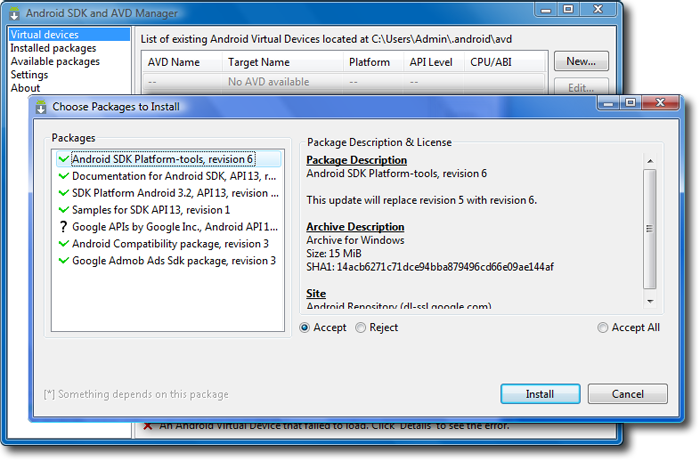The height and width of the screenshot is (461, 700).
Task: Open Installed packages section in AVD Manager
Action: (53, 48)
